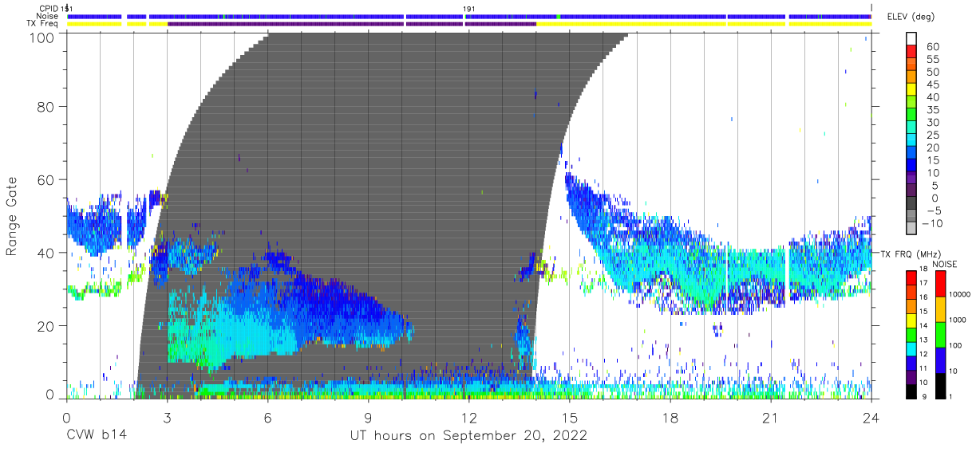This screenshot has height=452, width=980.
Task: Pick the white top swatch of the ELEV bar
Action: coord(911,38)
